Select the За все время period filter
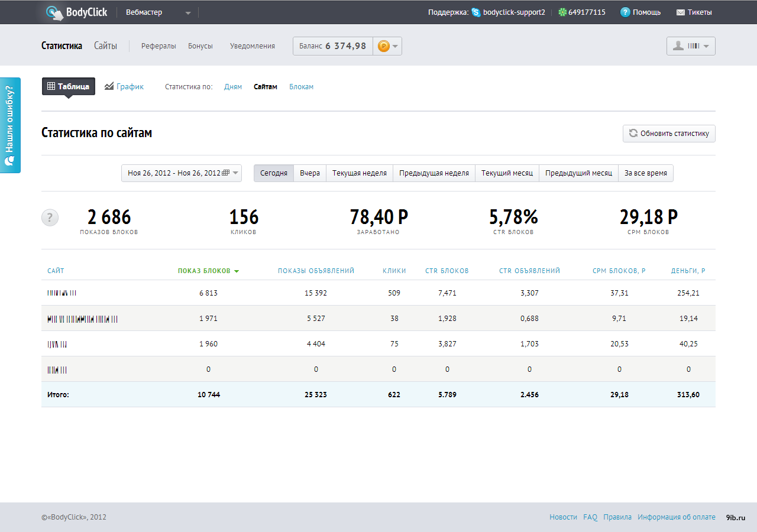The width and height of the screenshot is (757, 532). (645, 173)
